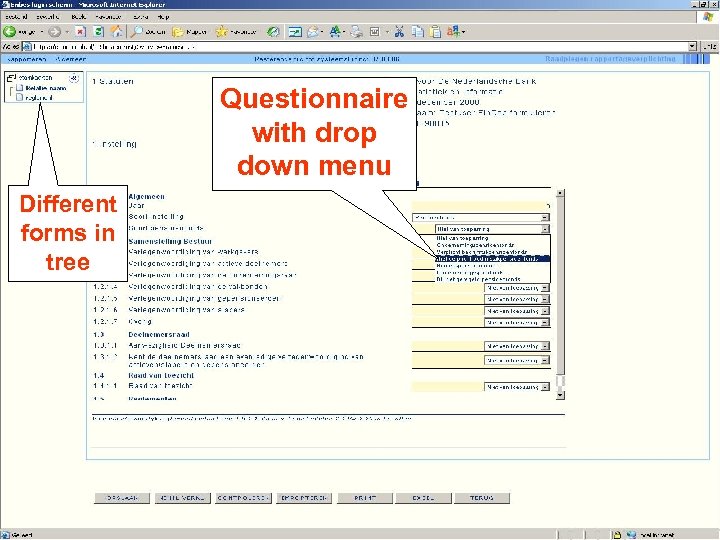
Task: Click the OPSLAAN button
Action: 122,498
